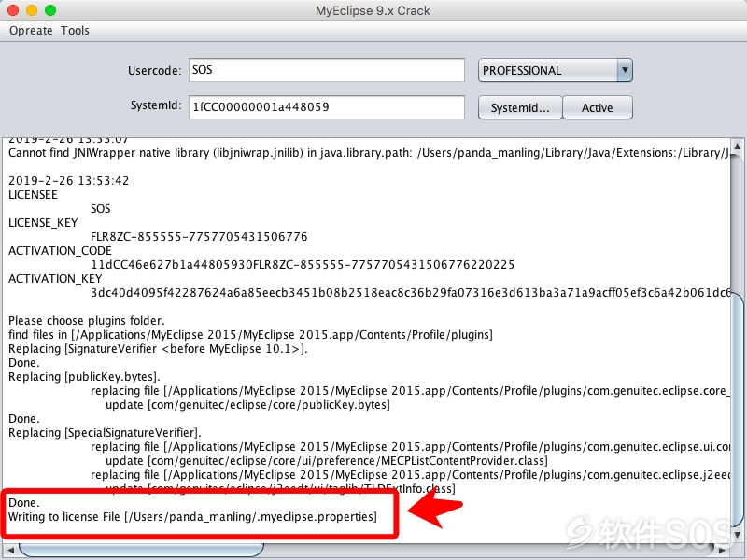The image size is (747, 560).
Task: Click the license key FLR8ZC-855555-7757705431506776
Action: coord(199,237)
